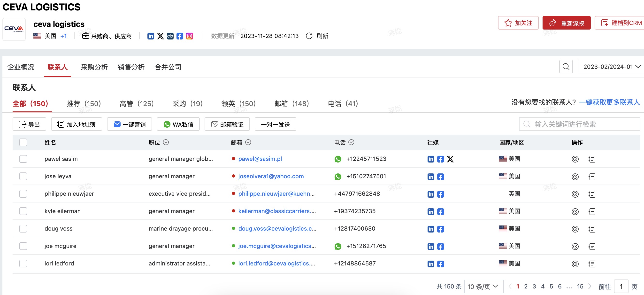This screenshot has width=644, height=295.
Task: Tick the select-all checkbox in header
Action: point(23,142)
